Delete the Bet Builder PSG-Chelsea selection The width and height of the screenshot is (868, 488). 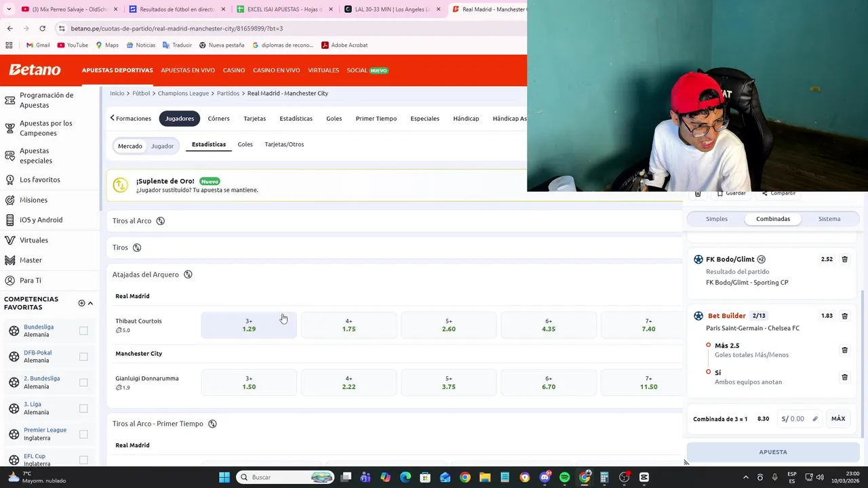844,316
